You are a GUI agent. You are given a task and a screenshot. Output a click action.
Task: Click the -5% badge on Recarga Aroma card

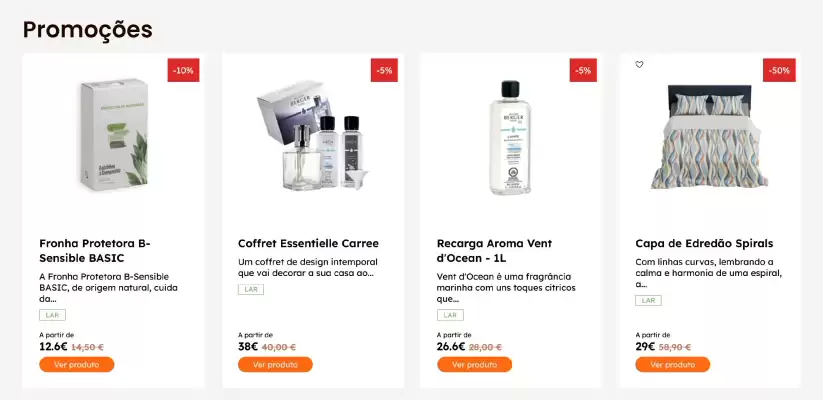583,70
